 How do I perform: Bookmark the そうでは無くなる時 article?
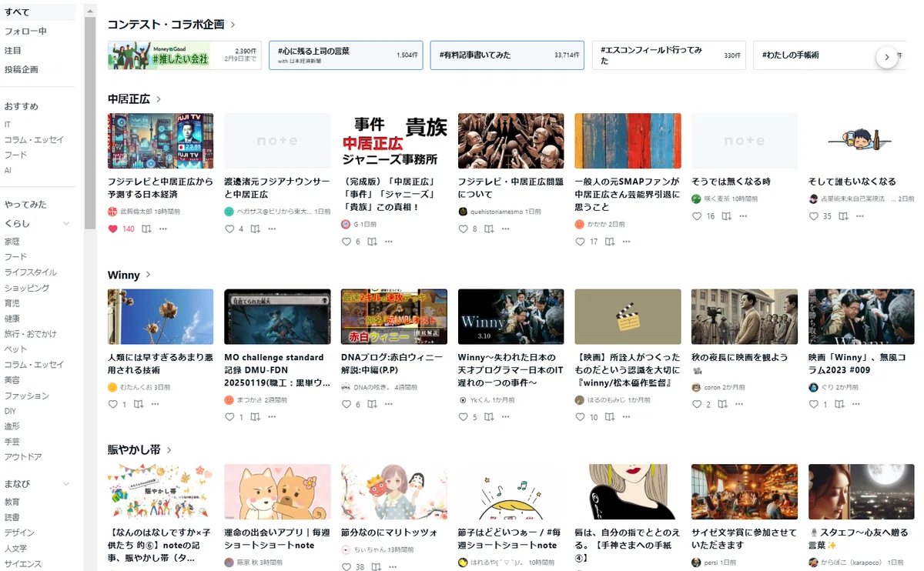726,216
